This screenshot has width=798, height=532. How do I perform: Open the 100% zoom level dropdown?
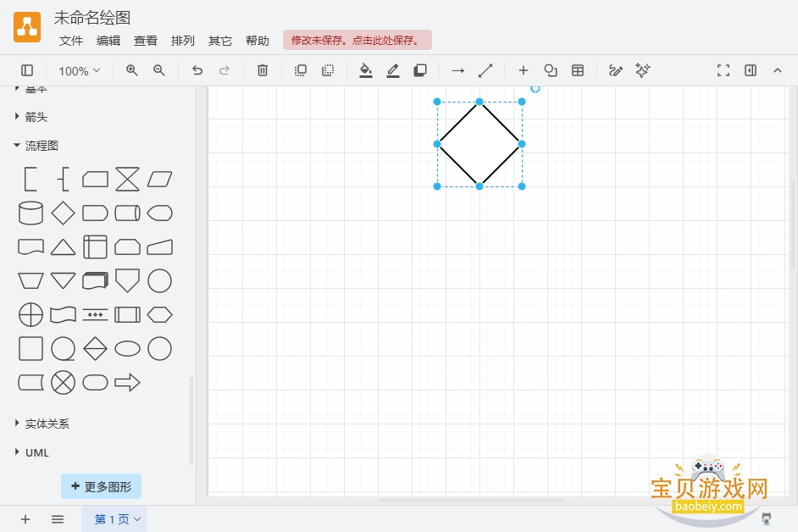tap(79, 71)
